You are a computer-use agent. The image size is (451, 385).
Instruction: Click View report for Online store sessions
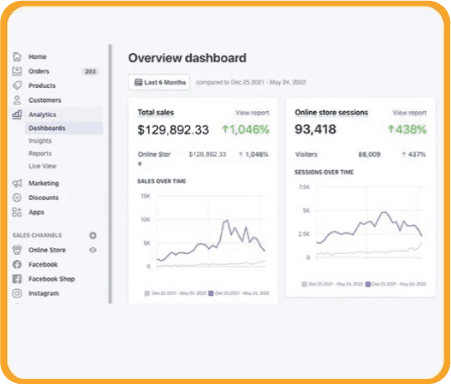click(410, 113)
